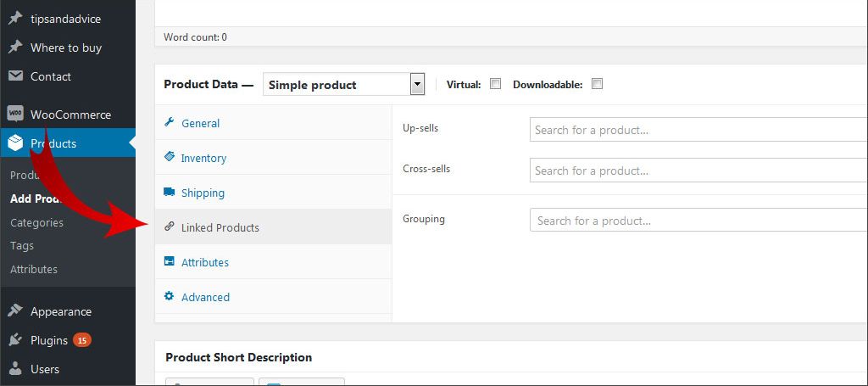Click the Advanced gear icon
The width and height of the screenshot is (868, 386).
169,297
